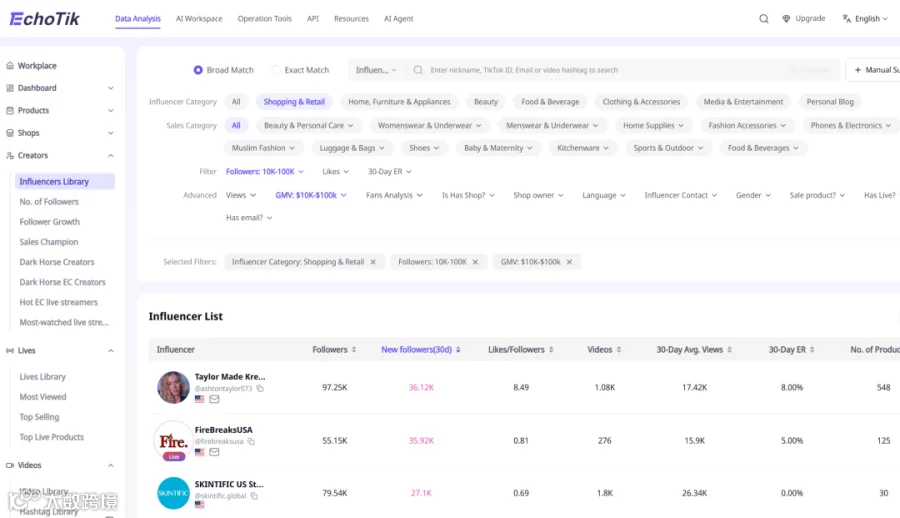Image resolution: width=900 pixels, height=518 pixels.
Task: Sort by Followers column arrows
Action: click(x=354, y=350)
